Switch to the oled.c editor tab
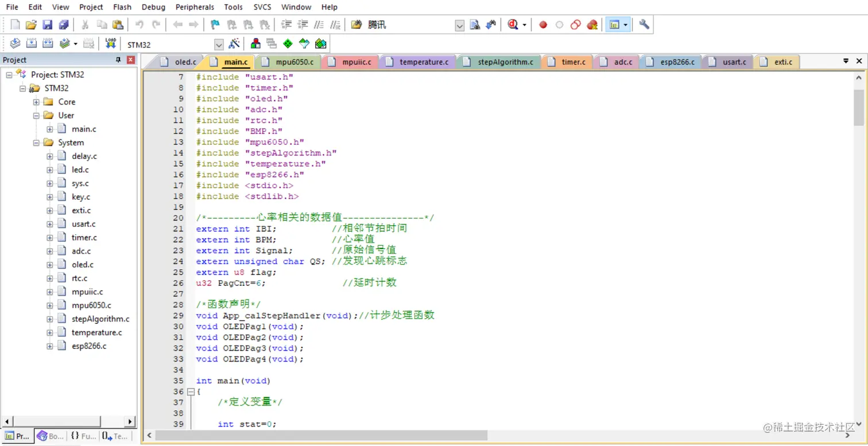This screenshot has height=446, width=868. (179, 62)
